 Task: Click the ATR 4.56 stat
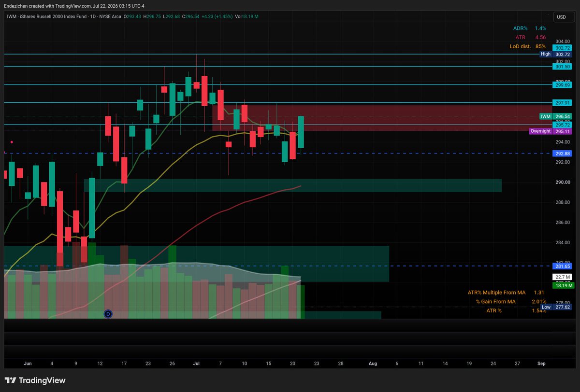pos(531,37)
